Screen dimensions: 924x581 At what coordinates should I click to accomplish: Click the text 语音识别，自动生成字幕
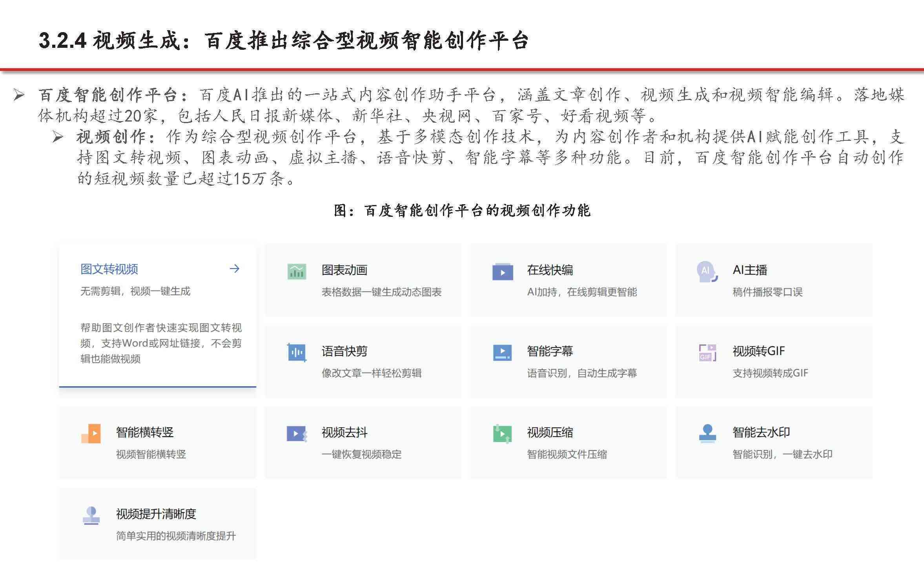[582, 373]
